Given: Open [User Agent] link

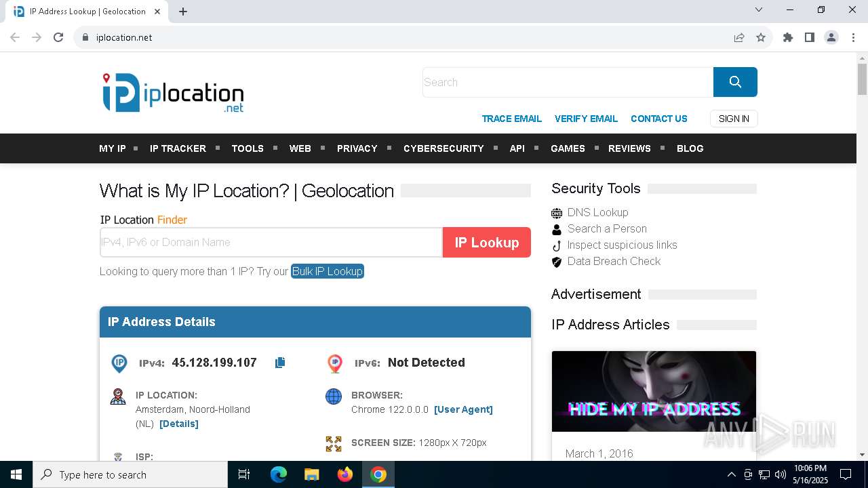Looking at the screenshot, I should tap(463, 409).
